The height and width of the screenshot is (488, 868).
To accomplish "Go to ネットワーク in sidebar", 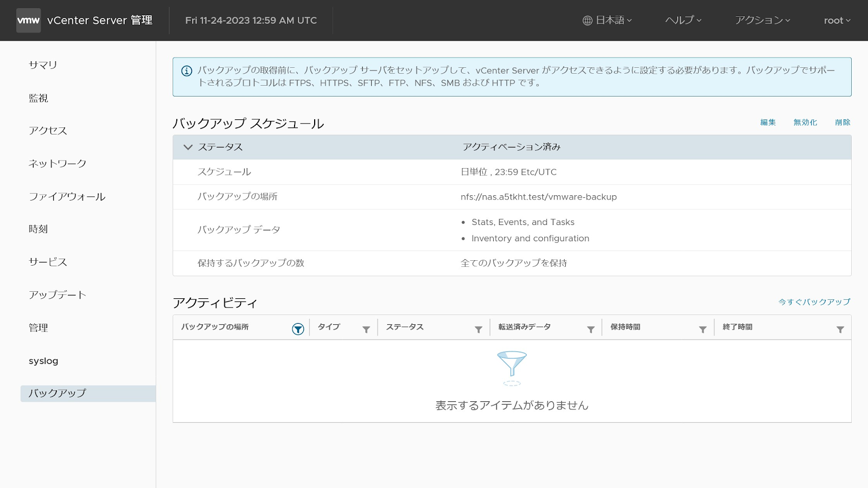I will click(58, 164).
